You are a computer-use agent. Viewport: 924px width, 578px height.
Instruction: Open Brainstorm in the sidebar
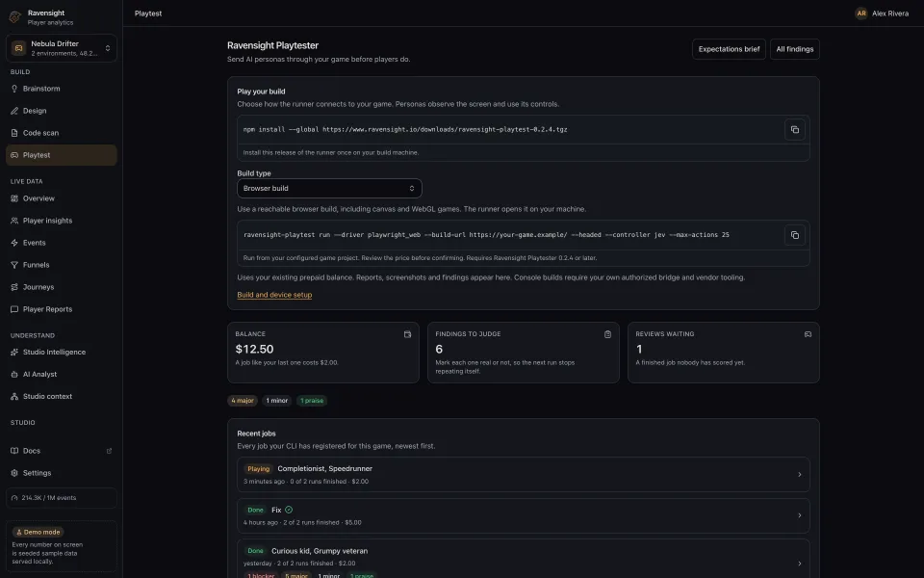click(x=62, y=89)
